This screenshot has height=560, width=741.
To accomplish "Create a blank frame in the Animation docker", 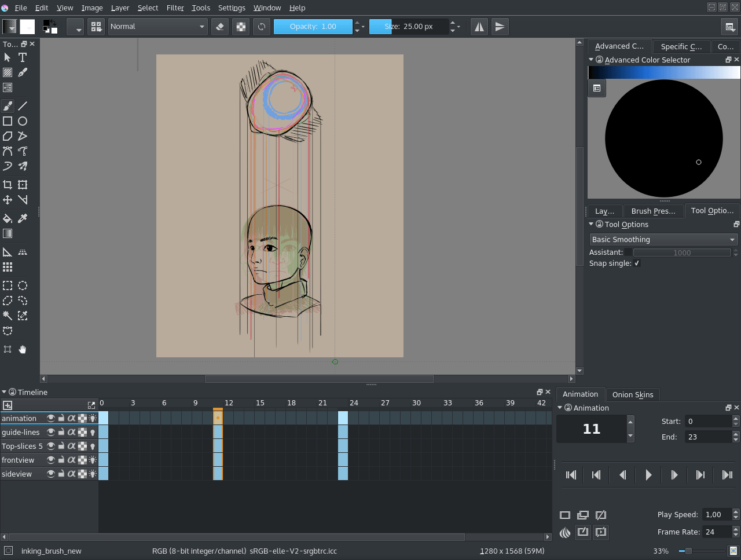I will (x=565, y=514).
